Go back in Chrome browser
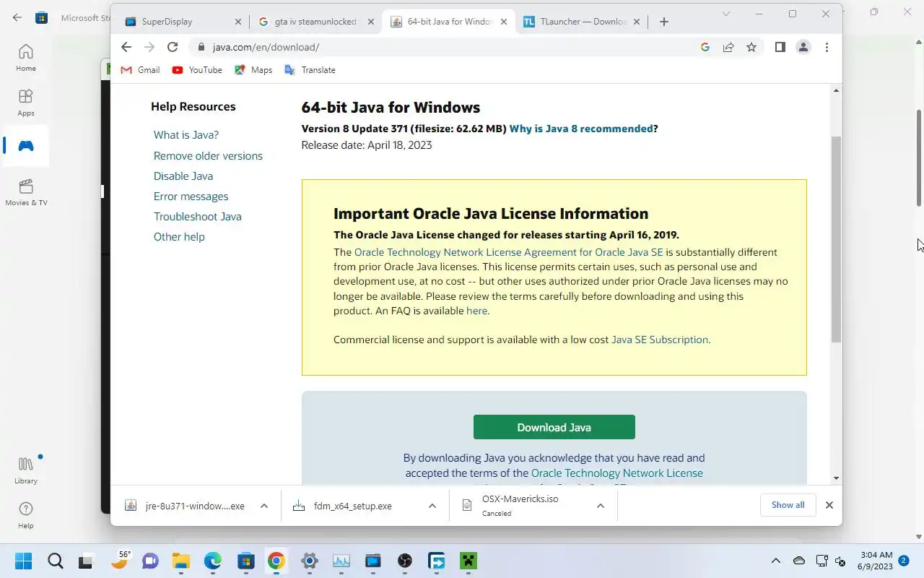The width and height of the screenshot is (924, 578). click(x=126, y=47)
